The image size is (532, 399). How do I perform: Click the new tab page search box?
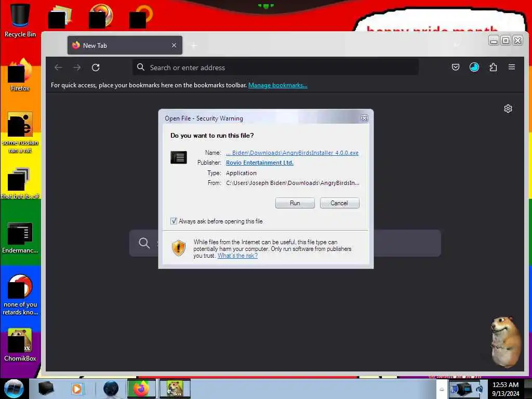pyautogui.click(x=285, y=243)
